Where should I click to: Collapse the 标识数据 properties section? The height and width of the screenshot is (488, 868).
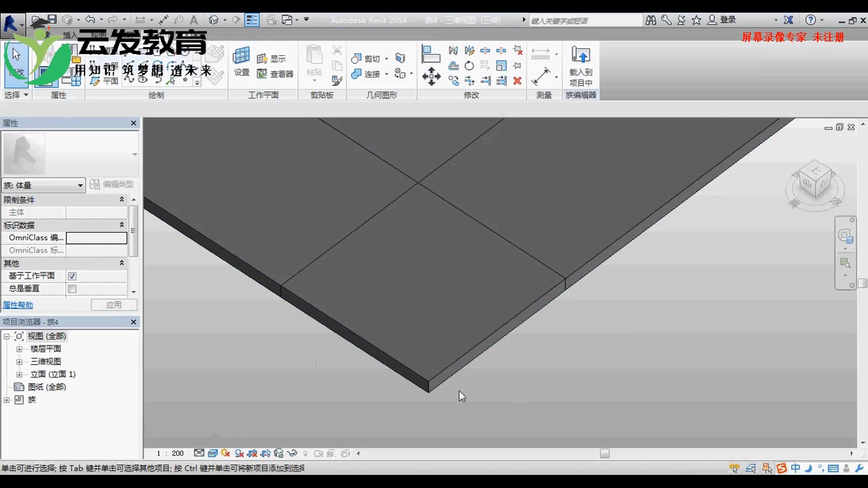pyautogui.click(x=121, y=225)
